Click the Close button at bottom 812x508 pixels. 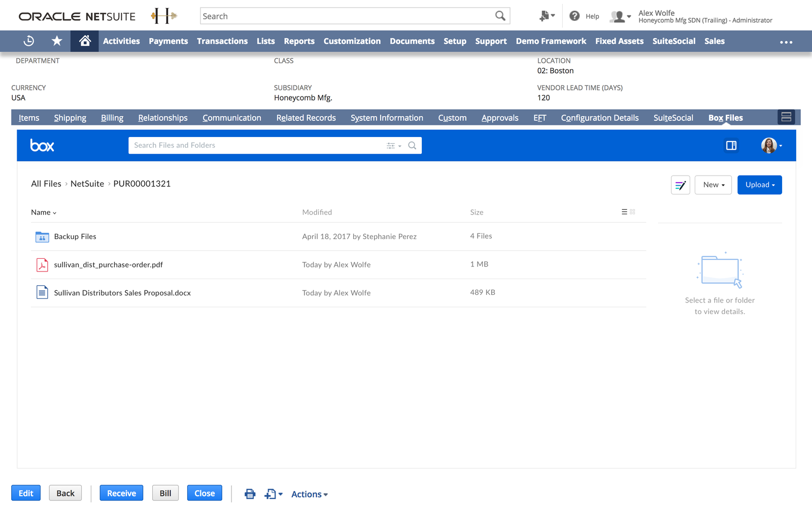click(205, 493)
